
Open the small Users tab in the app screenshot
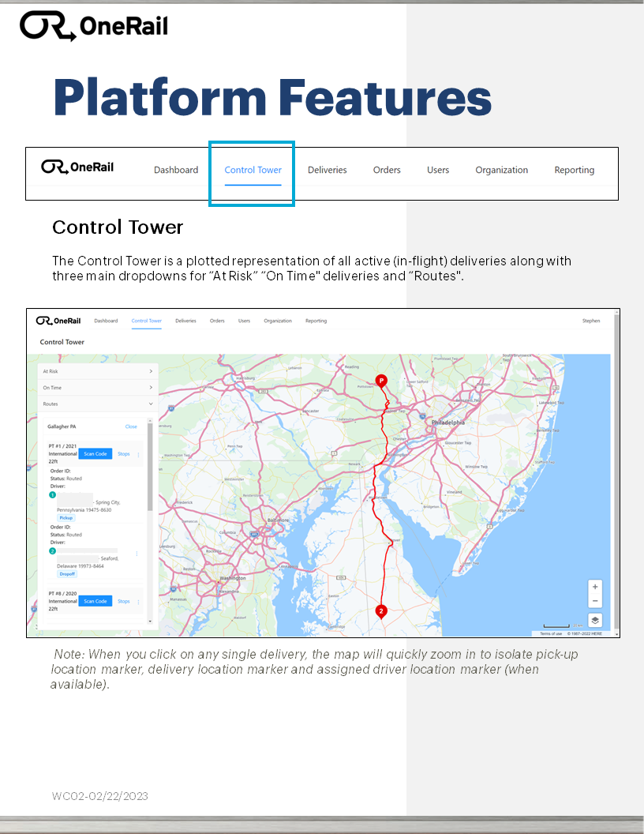tap(244, 321)
